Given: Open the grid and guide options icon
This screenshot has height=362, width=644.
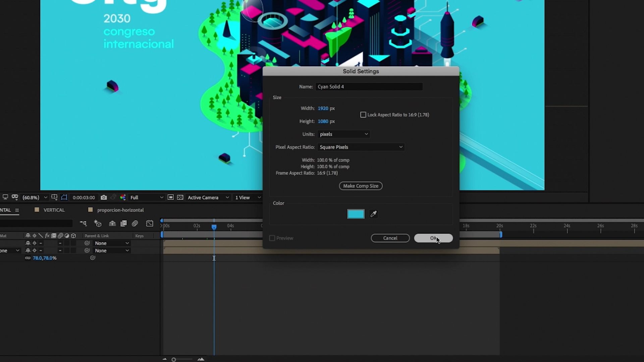Looking at the screenshot, I should click(54, 197).
